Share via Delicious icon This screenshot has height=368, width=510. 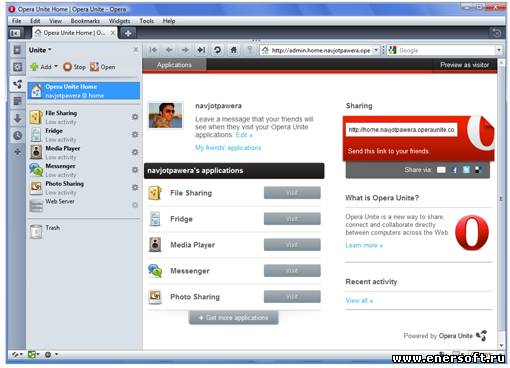click(x=478, y=170)
